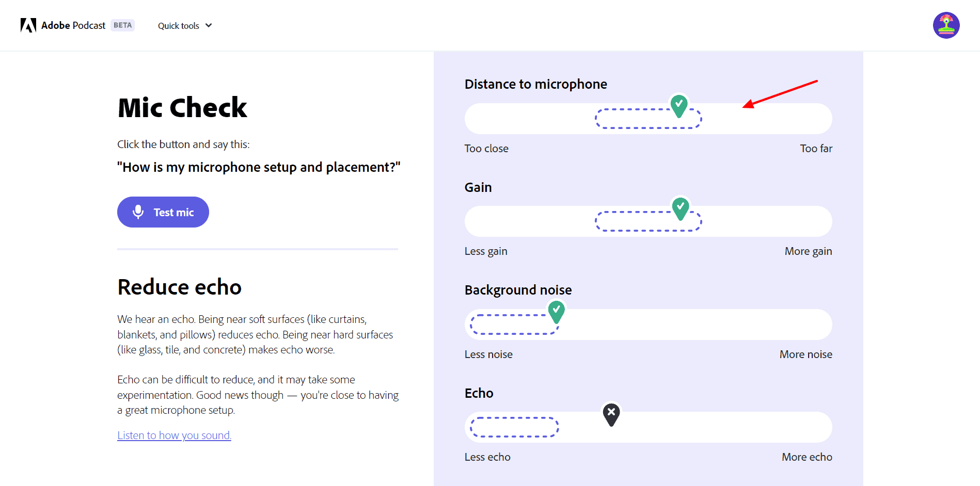Viewport: 980px width, 486px height.
Task: Click the Echo meter dashed target zone
Action: click(x=514, y=427)
